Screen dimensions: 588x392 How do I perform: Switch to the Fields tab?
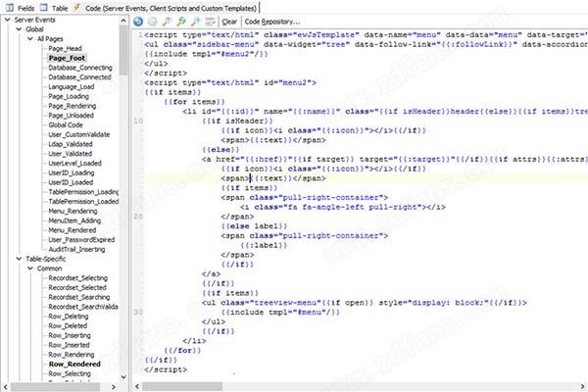[25, 8]
